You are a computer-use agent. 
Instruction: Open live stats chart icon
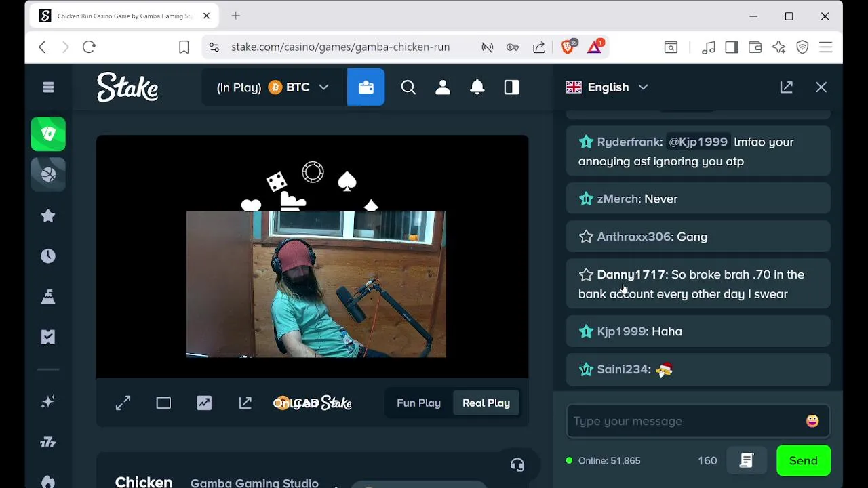click(x=204, y=403)
